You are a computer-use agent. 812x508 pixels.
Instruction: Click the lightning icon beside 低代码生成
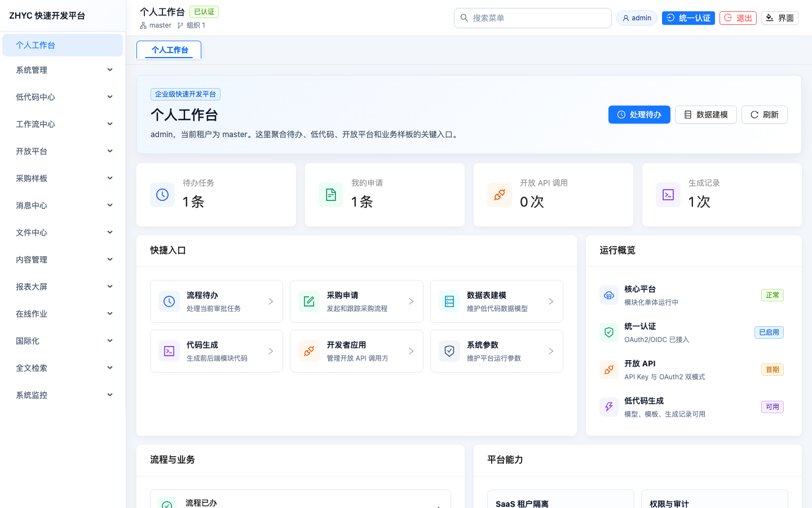tap(609, 407)
